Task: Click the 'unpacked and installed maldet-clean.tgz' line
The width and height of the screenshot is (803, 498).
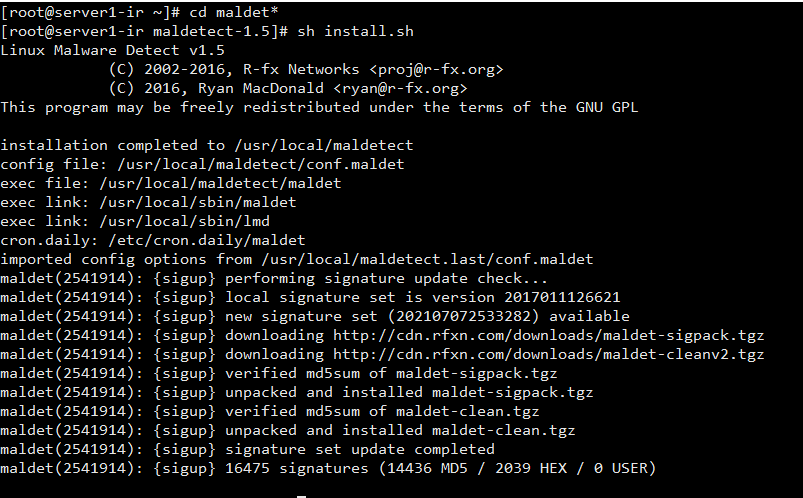Action: coord(400,430)
